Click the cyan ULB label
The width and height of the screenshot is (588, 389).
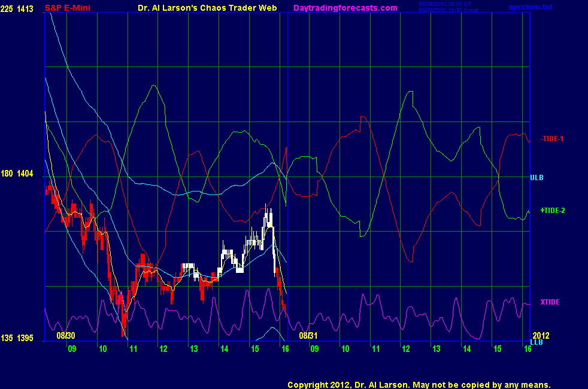537,178
